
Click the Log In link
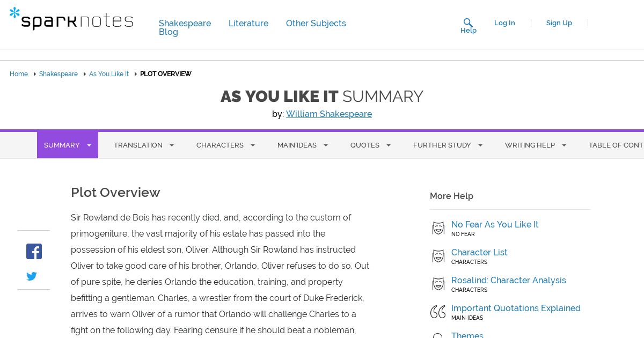[504, 23]
